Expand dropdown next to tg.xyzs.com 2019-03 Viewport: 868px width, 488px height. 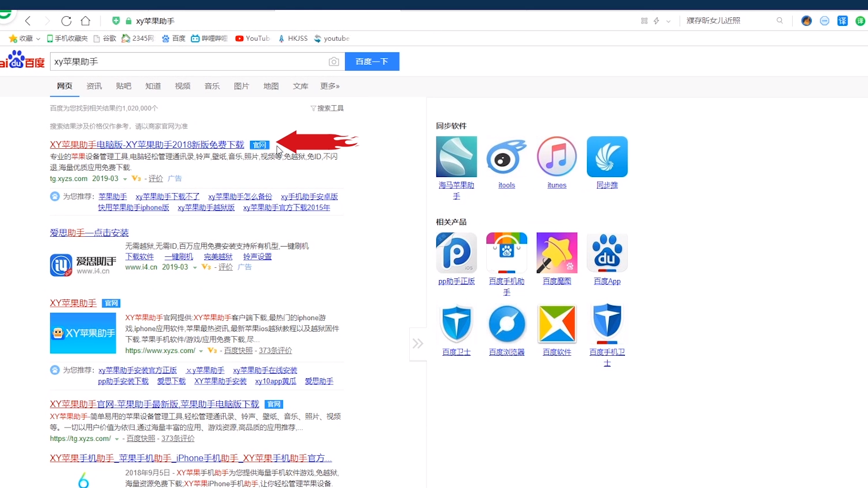[125, 179]
